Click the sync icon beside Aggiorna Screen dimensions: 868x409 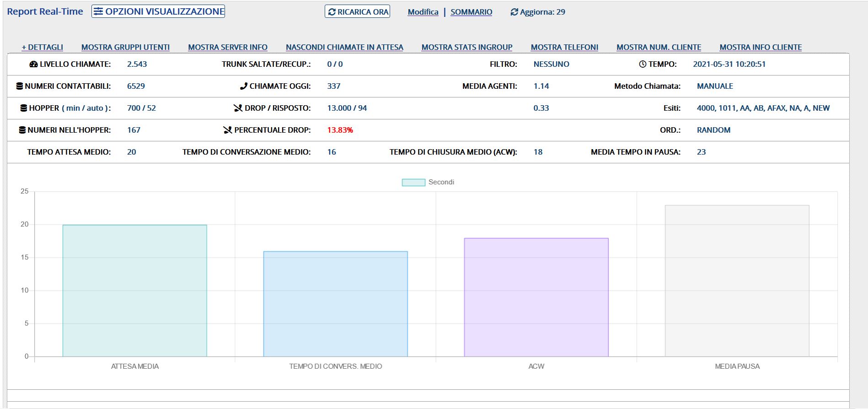pyautogui.click(x=514, y=12)
